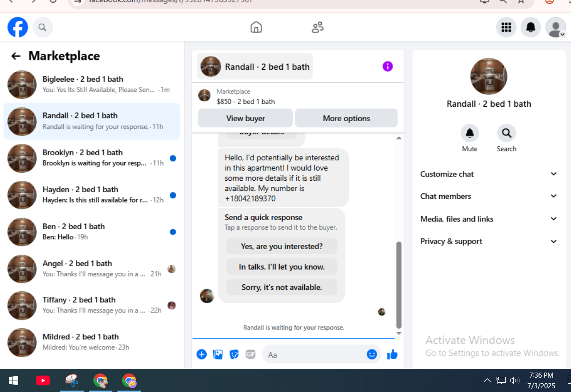The width and height of the screenshot is (571, 392).
Task: Choose a sticker icon in composer
Action: point(234,355)
